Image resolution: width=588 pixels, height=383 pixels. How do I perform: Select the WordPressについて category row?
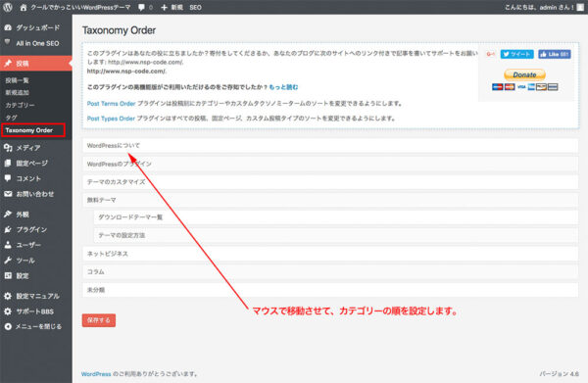330,145
